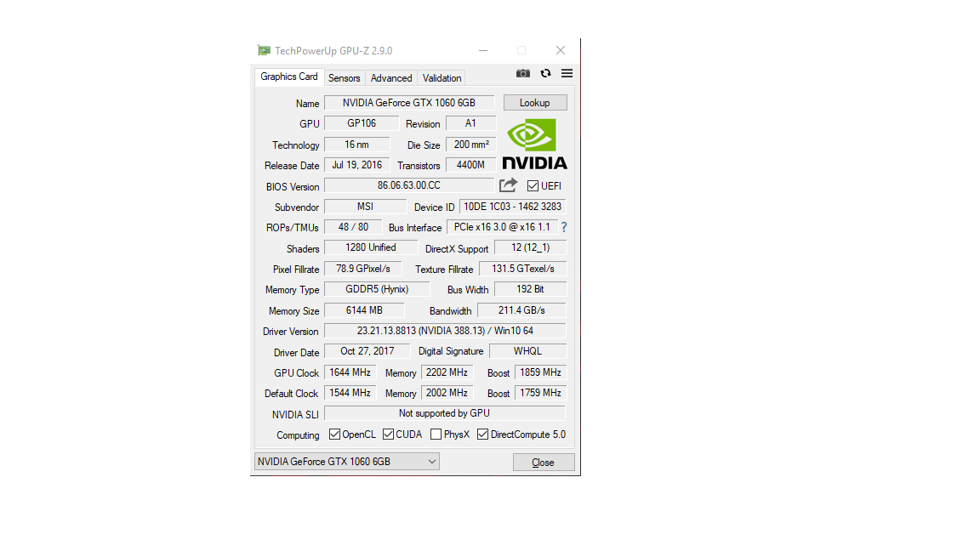This screenshot has height=551, width=980.
Task: Click the Subvendor field MSI
Action: coord(366,206)
